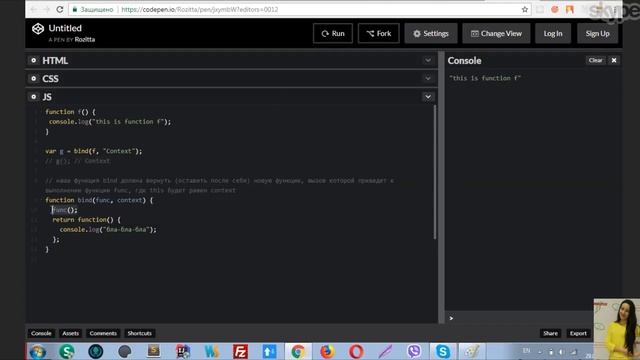The width and height of the screenshot is (640, 360).
Task: Open Skype from the taskbar
Action: click(442, 351)
